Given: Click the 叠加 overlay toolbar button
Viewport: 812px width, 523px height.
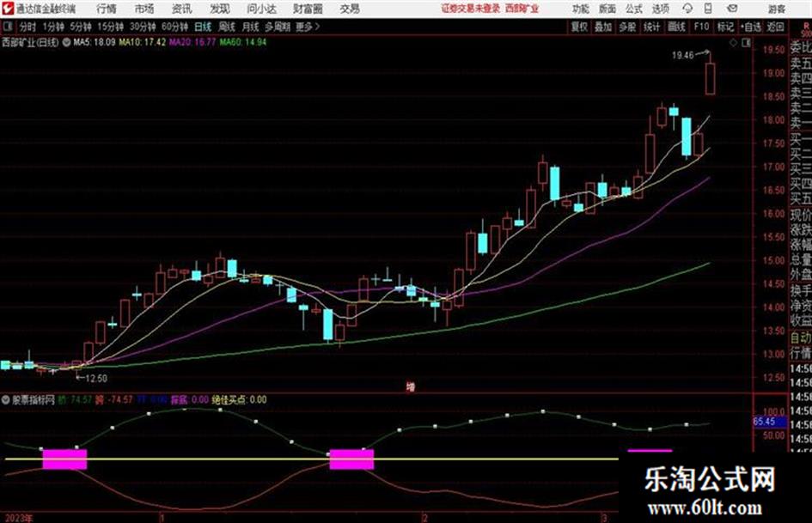Looking at the screenshot, I should [x=603, y=27].
